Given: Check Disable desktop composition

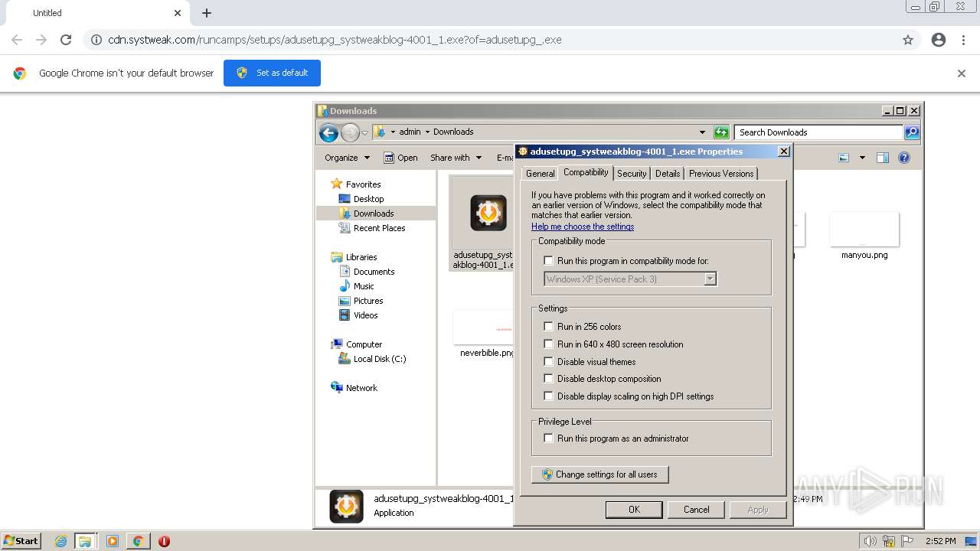Looking at the screenshot, I should (548, 379).
